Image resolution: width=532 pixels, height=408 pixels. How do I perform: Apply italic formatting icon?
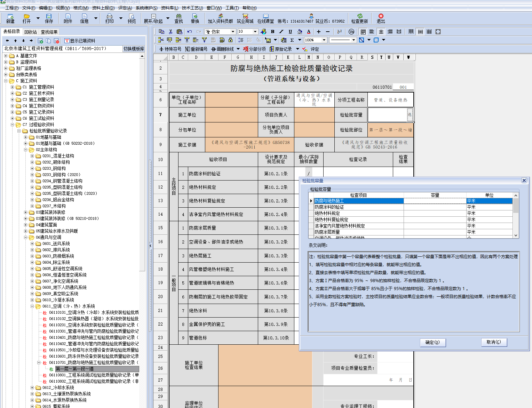point(281,32)
